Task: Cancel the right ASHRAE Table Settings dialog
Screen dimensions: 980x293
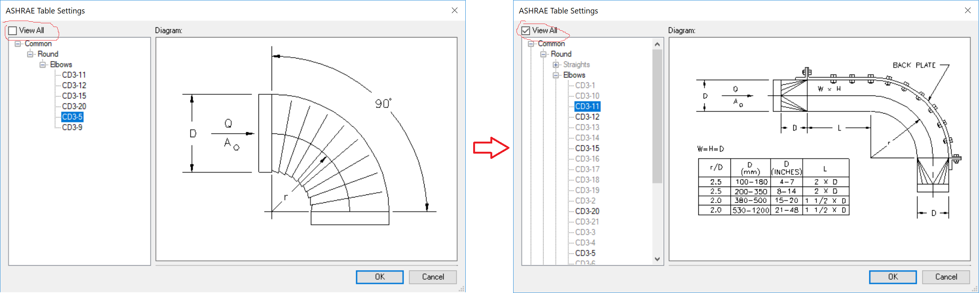Action: point(946,277)
